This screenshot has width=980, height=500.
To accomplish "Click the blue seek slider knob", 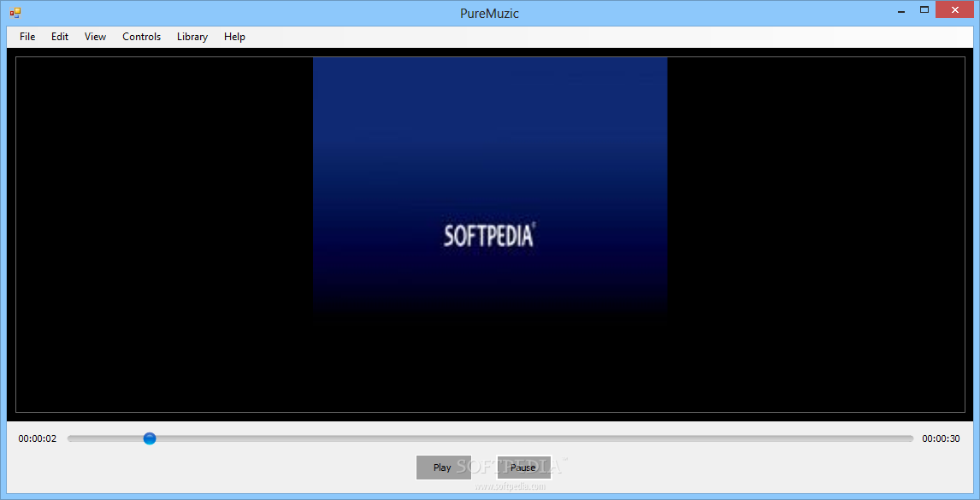I will pyautogui.click(x=150, y=438).
